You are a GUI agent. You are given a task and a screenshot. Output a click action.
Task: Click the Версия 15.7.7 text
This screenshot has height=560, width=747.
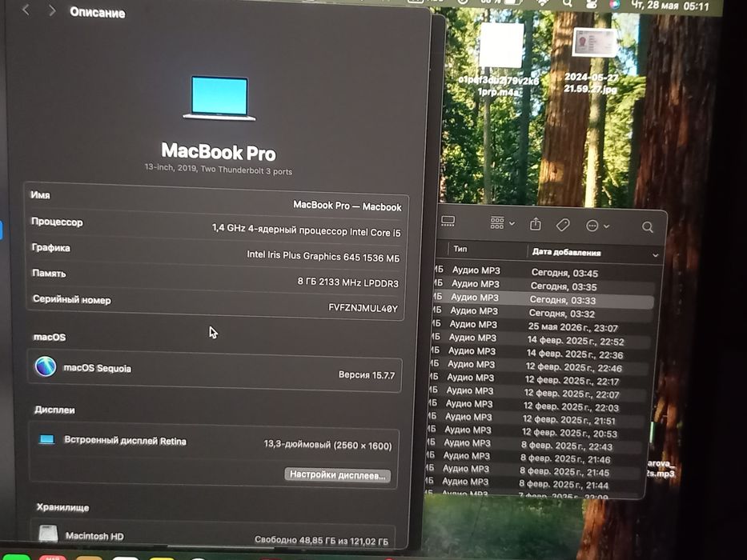point(367,374)
